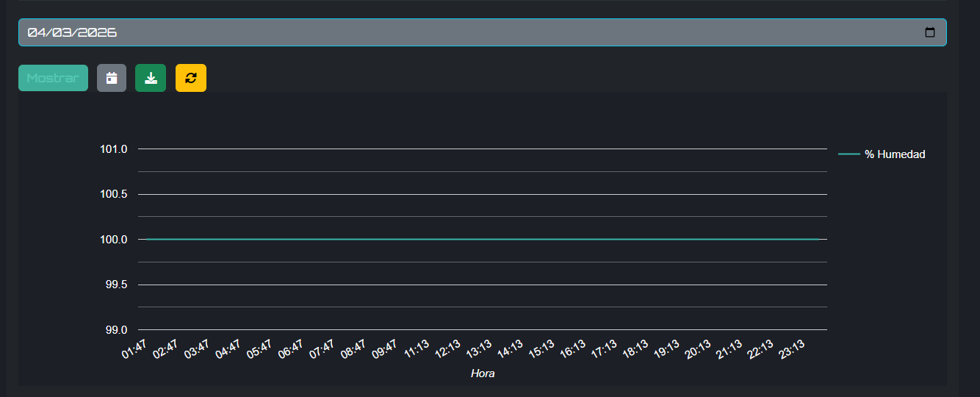Click the 17:13 time label

604,348
